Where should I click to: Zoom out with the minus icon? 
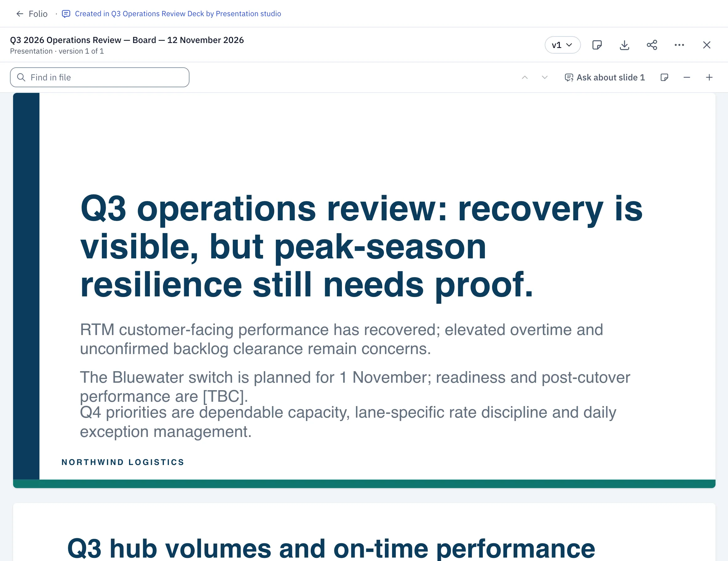pos(686,77)
